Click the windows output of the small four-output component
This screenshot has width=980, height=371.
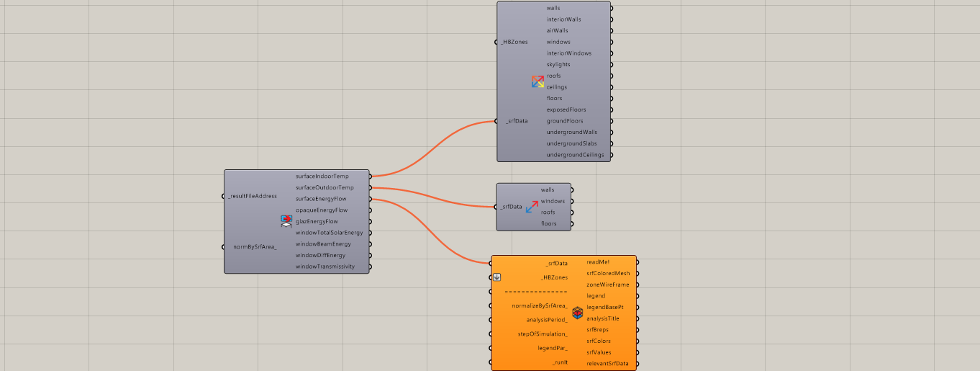pyautogui.click(x=553, y=201)
